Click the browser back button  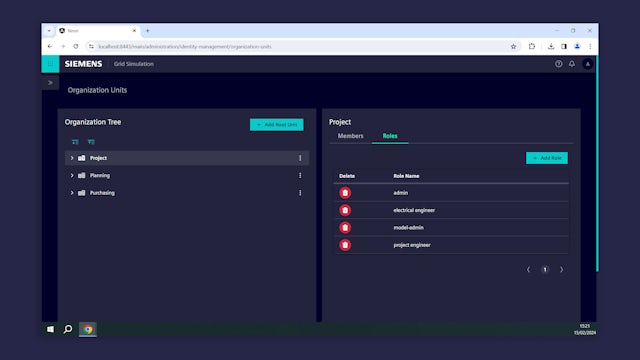[x=50, y=47]
